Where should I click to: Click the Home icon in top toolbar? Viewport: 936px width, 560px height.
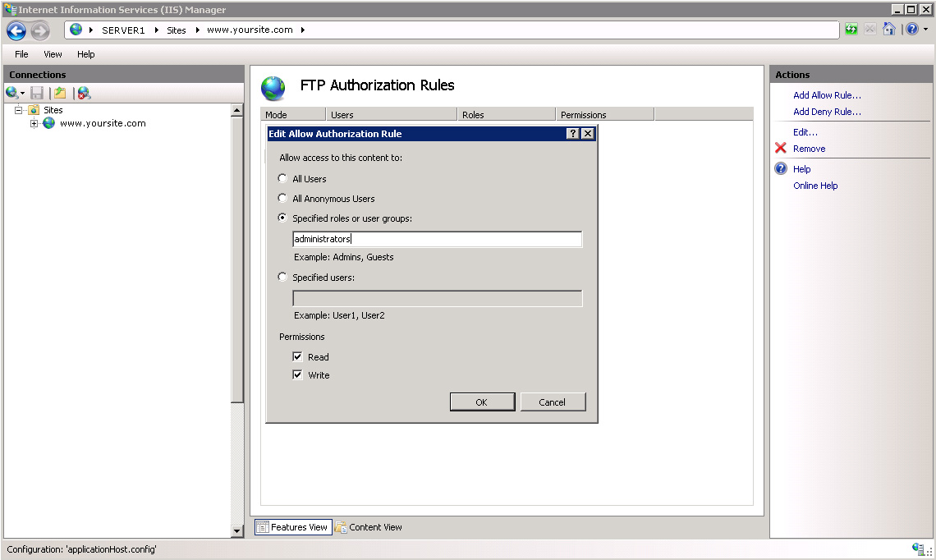tap(889, 30)
